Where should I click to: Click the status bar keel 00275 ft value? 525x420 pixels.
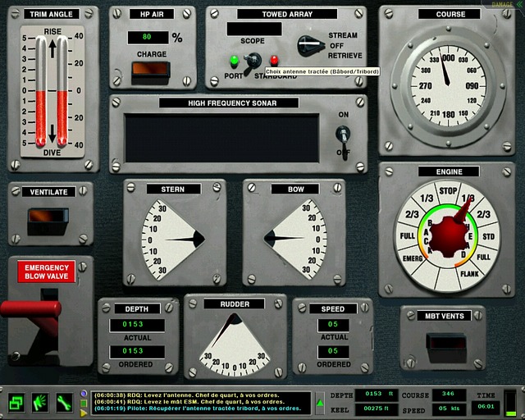(376, 409)
